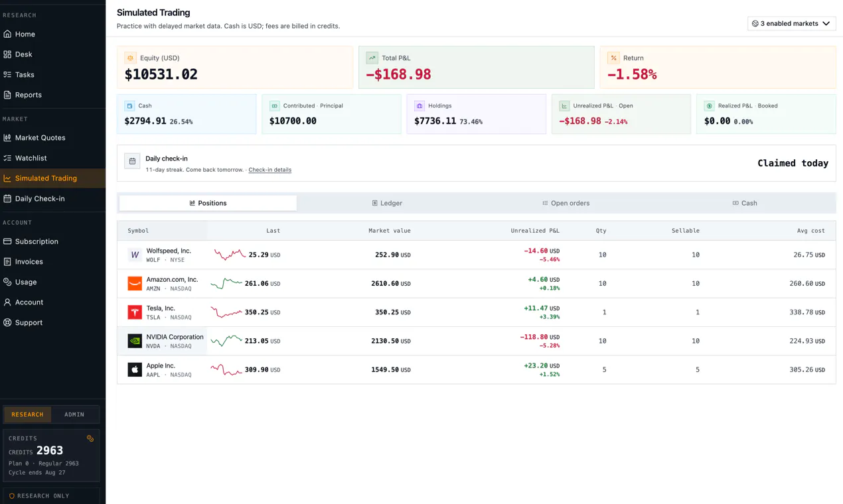Image resolution: width=843 pixels, height=504 pixels.
Task: Click the Reports document icon
Action: tap(7, 95)
